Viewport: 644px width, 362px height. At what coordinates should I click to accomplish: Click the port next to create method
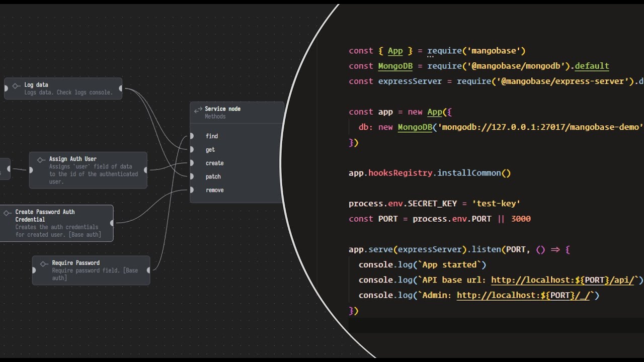pos(192,163)
